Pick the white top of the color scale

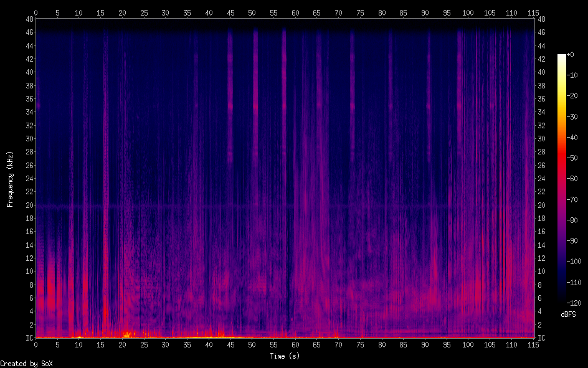[x=562, y=57]
